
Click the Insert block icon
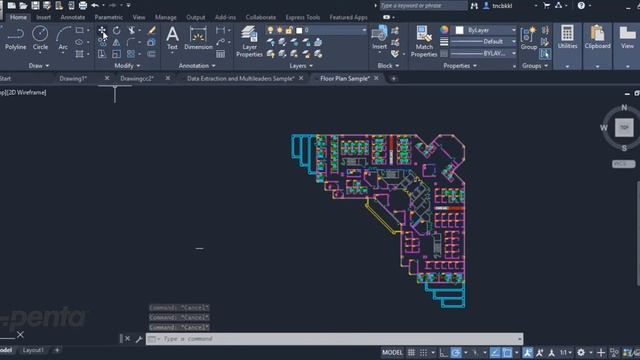click(380, 38)
